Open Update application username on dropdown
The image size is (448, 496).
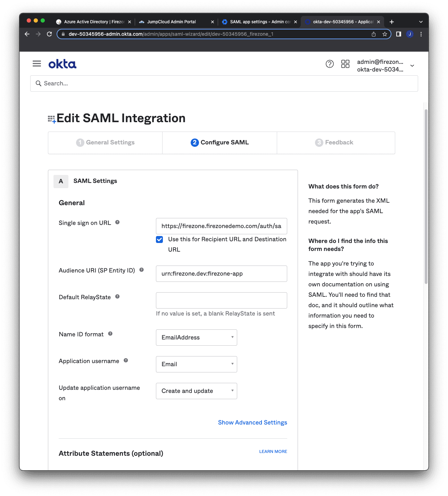click(x=197, y=391)
